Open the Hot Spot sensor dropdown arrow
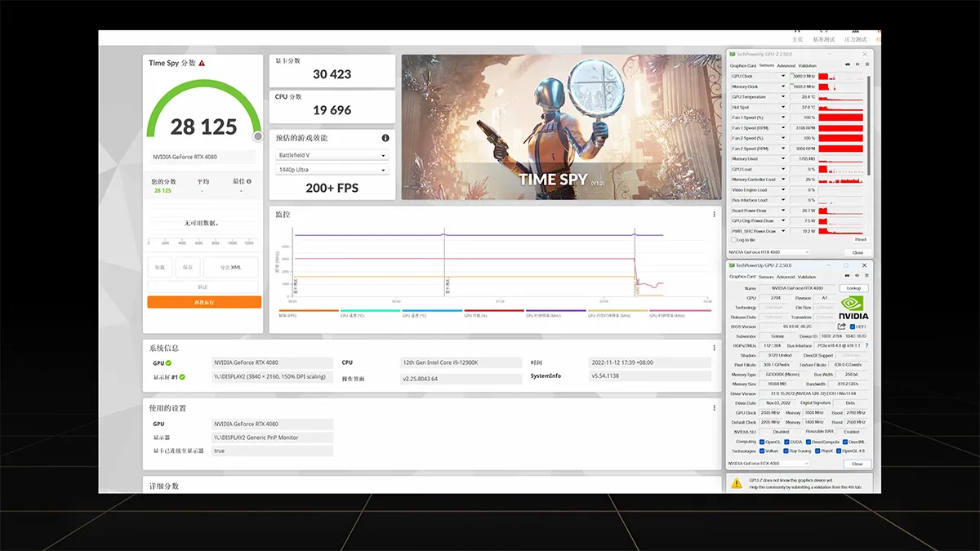980x551 pixels. point(783,107)
